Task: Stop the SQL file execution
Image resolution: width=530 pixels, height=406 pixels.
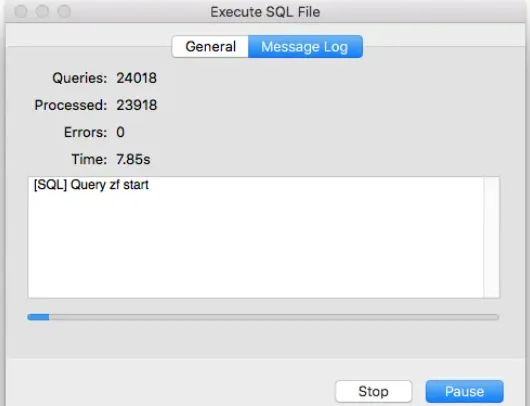Action: point(374,391)
